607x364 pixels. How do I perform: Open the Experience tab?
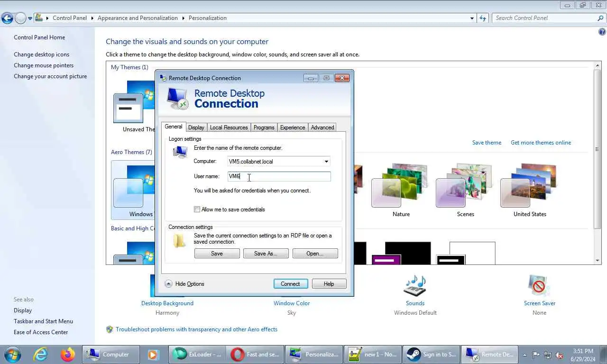[293, 127]
